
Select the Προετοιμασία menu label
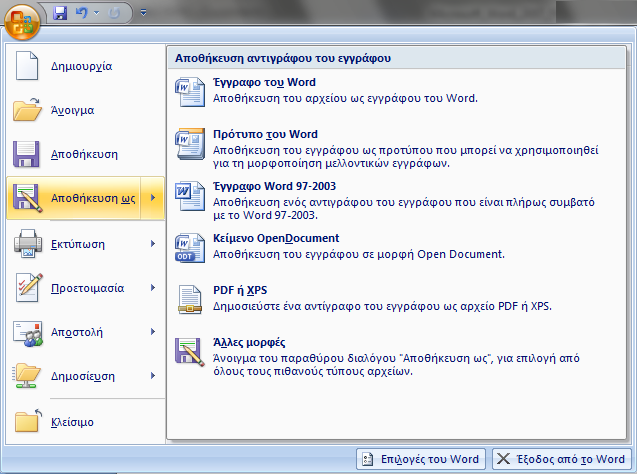coord(87,288)
